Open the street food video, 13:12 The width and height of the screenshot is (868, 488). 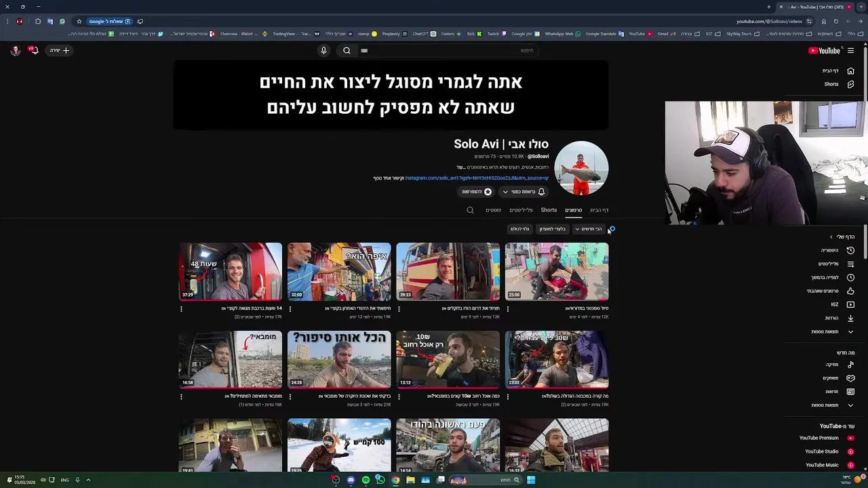[x=448, y=359]
